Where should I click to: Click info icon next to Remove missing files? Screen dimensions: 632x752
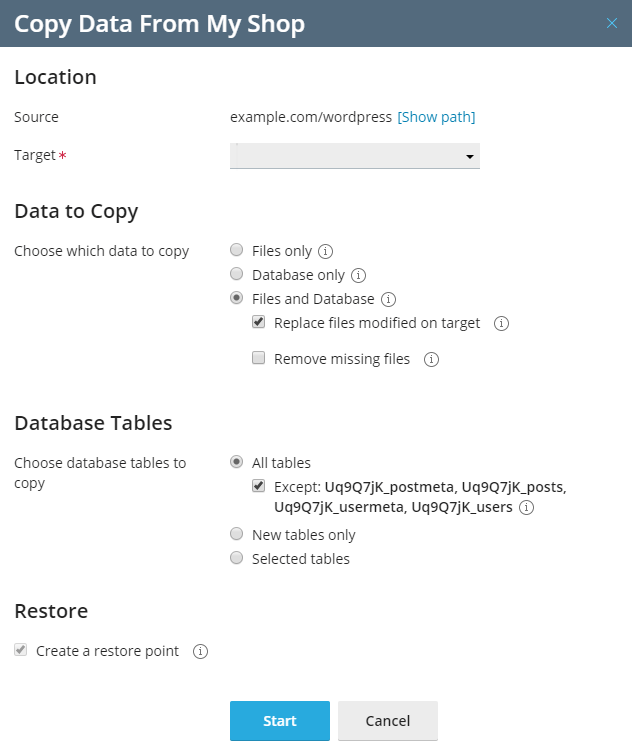click(432, 359)
